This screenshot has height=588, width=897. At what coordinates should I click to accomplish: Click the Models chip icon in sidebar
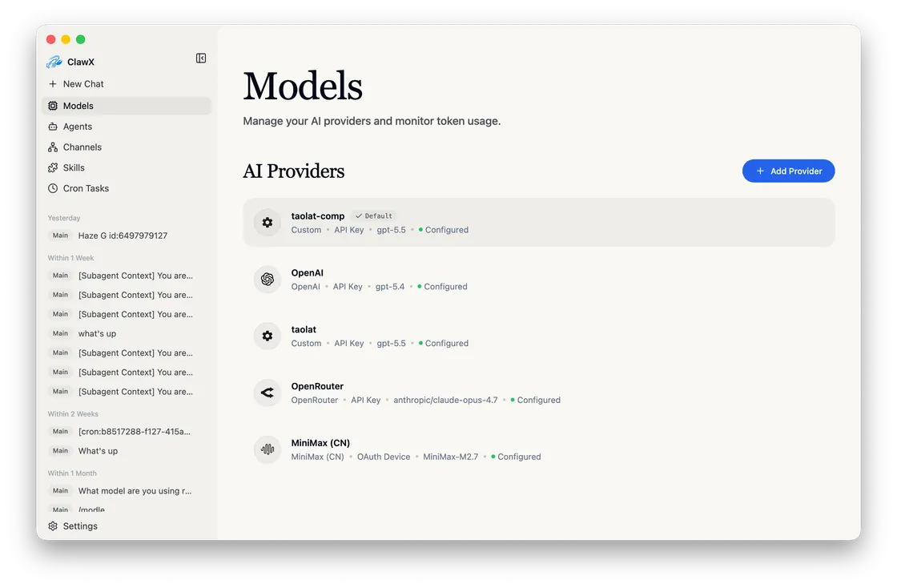click(53, 106)
